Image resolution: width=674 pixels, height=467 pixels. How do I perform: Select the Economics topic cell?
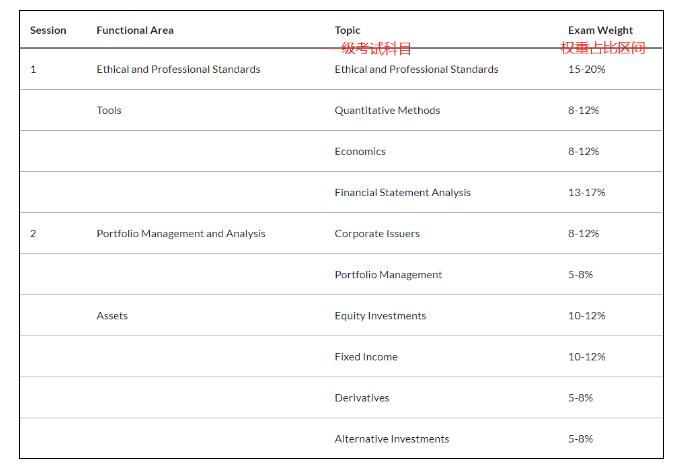[360, 151]
